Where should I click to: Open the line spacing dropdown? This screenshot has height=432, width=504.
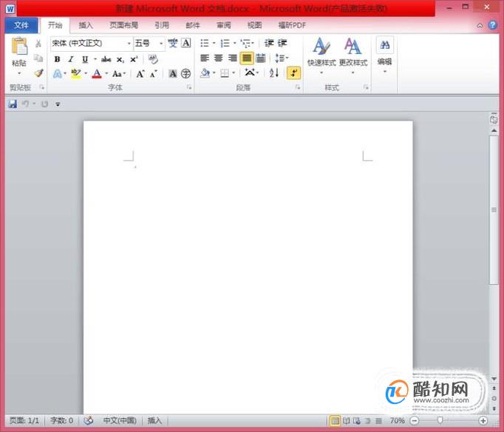coord(282,58)
